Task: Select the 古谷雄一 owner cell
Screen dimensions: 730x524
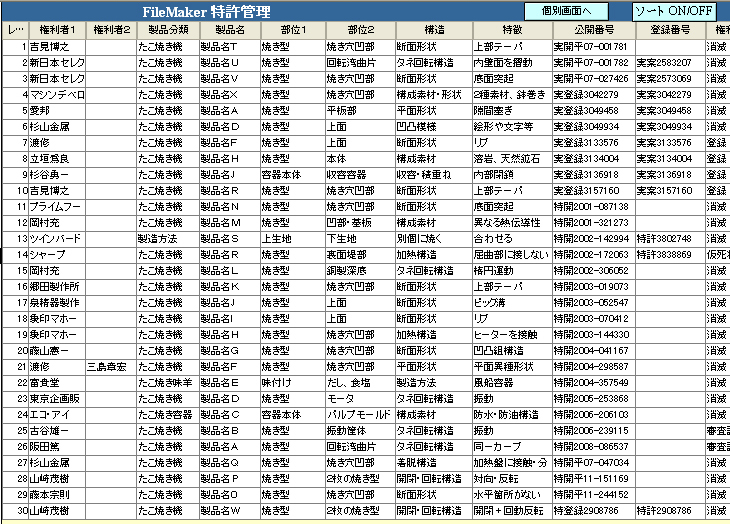Action: click(57, 430)
